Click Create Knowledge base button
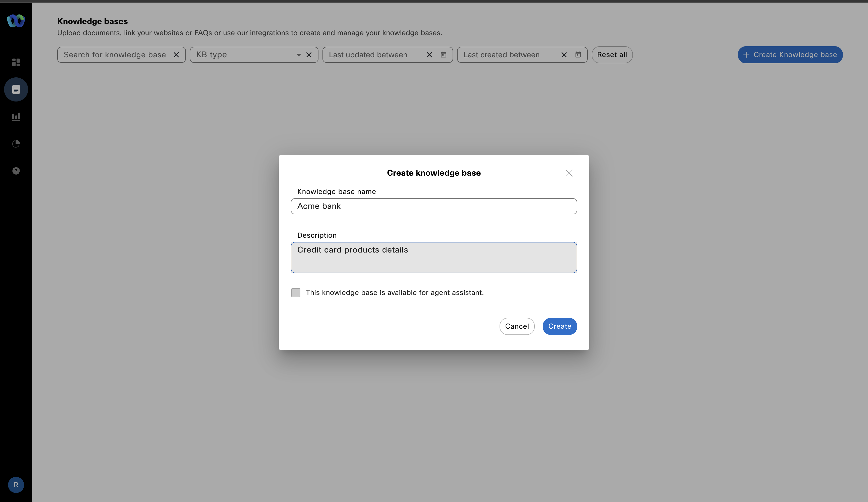The image size is (868, 502). click(790, 55)
